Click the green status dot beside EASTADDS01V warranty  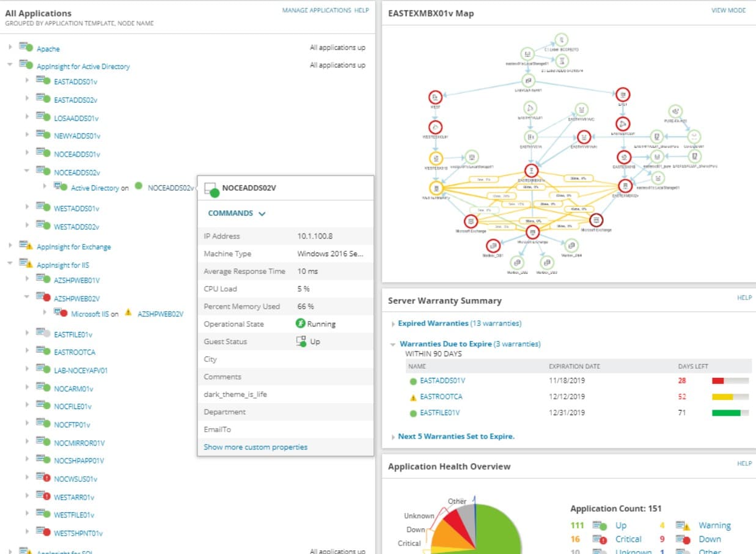[413, 381]
